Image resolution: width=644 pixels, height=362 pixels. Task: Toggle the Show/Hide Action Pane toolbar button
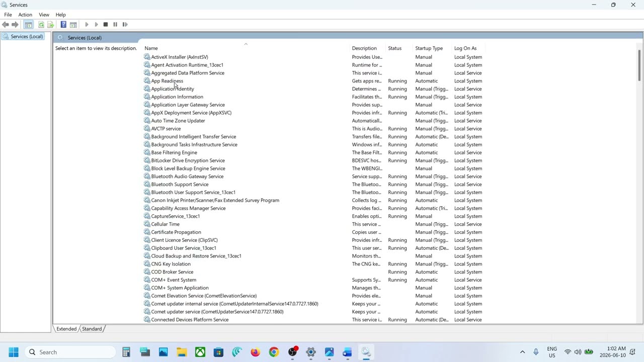(x=73, y=25)
